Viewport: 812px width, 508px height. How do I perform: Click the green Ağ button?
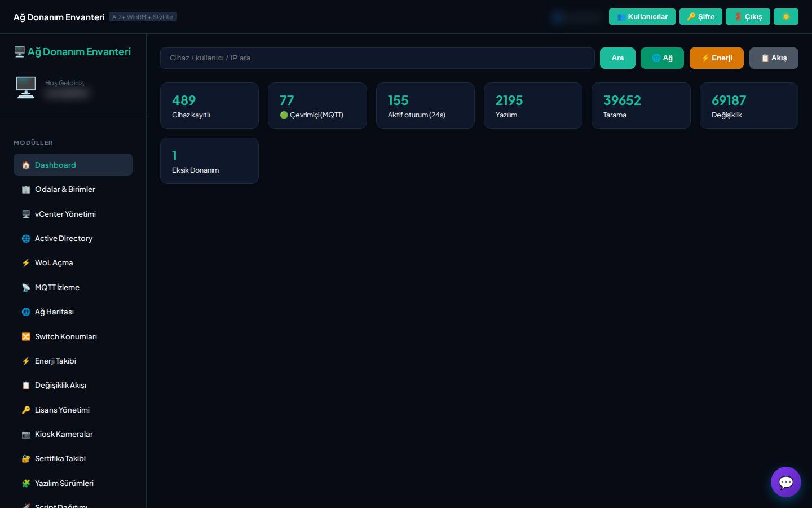tap(663, 58)
